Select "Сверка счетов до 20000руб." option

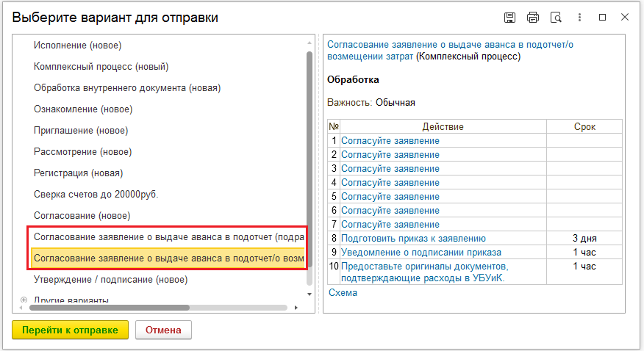click(96, 195)
